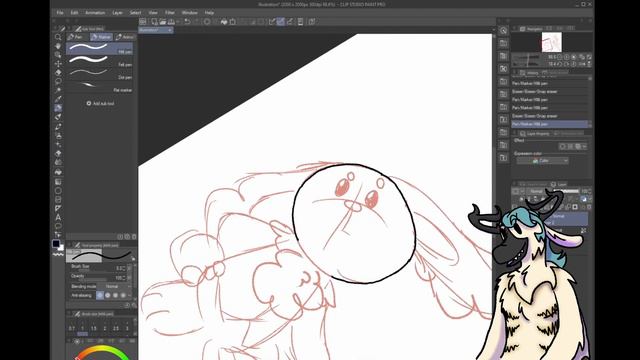The width and height of the screenshot is (640, 360).
Task: Select the highlighted Milli pen history entry
Action: (x=549, y=124)
